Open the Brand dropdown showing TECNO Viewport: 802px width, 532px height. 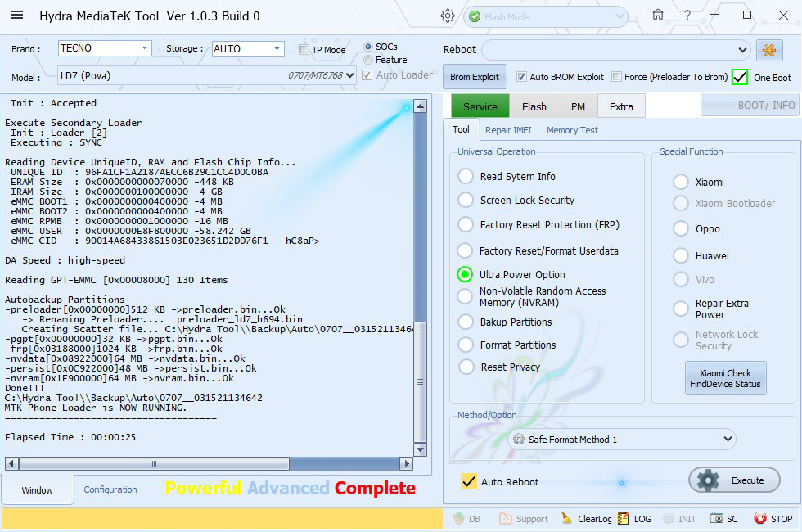pyautogui.click(x=105, y=48)
